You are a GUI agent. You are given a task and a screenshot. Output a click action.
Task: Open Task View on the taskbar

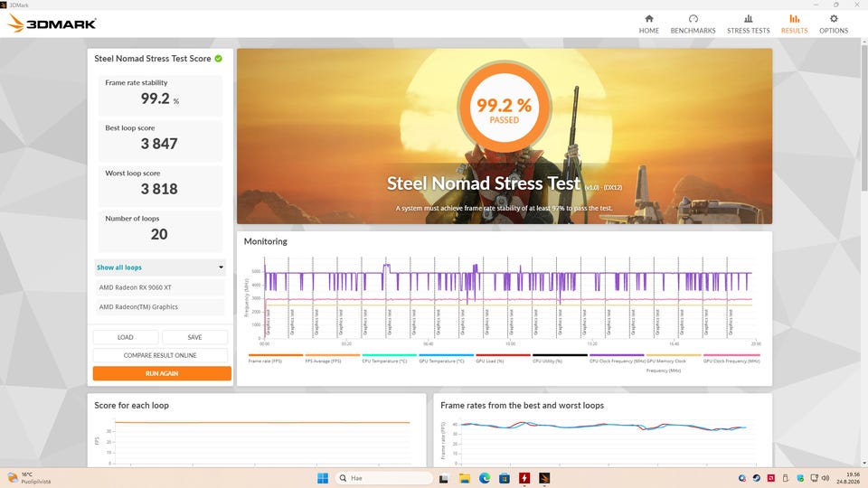pyautogui.click(x=443, y=478)
